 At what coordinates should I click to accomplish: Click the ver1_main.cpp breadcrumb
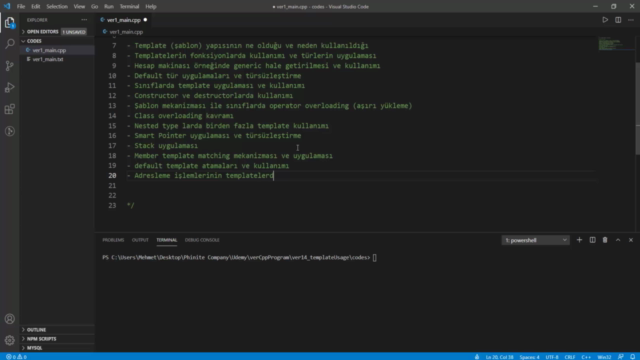pos(126,32)
